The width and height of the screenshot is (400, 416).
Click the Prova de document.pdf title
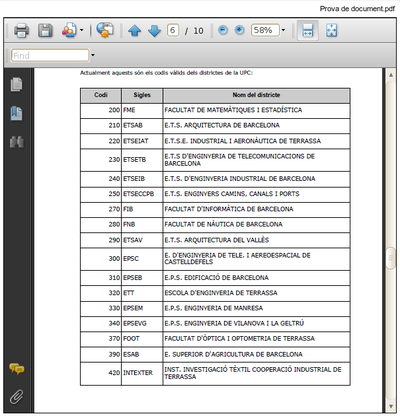[357, 9]
